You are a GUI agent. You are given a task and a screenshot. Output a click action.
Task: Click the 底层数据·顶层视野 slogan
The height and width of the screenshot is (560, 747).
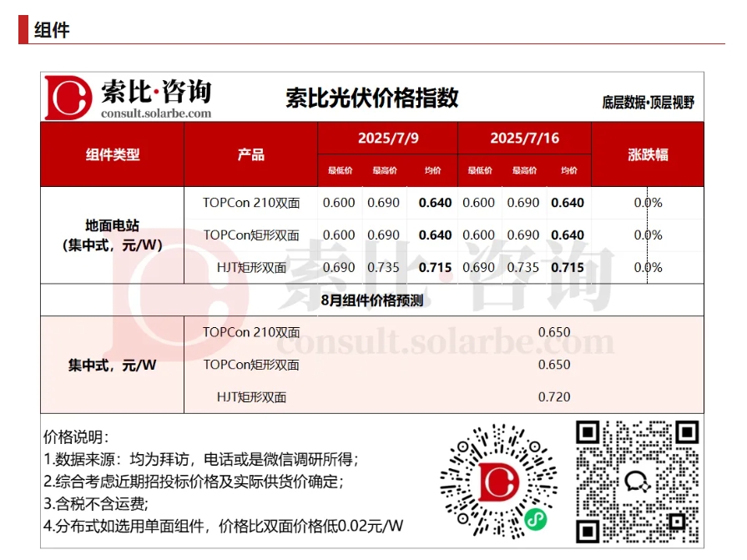[648, 103]
